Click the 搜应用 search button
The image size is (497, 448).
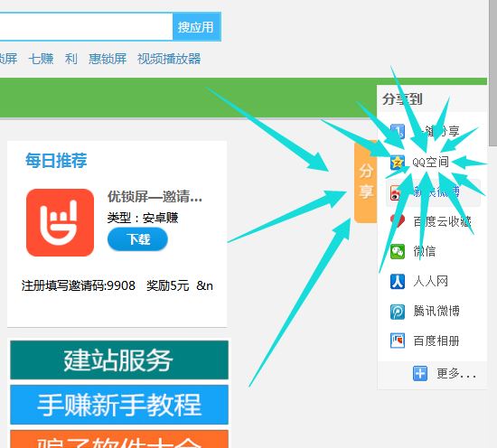[196, 27]
